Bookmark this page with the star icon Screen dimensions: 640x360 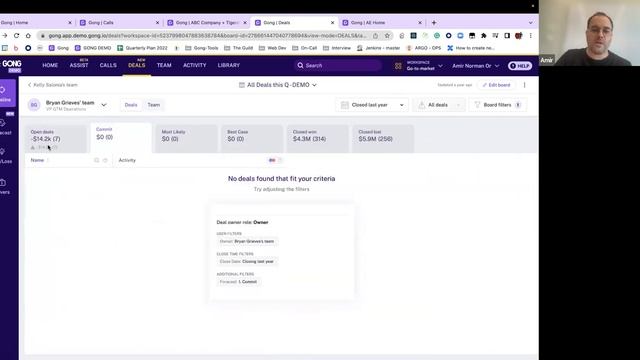tap(387, 36)
